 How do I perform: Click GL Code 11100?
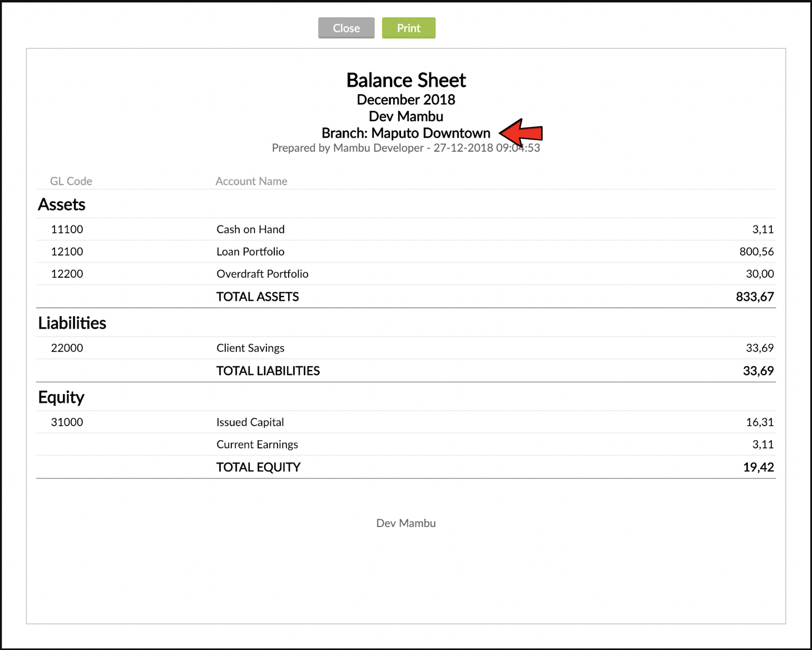click(x=67, y=229)
